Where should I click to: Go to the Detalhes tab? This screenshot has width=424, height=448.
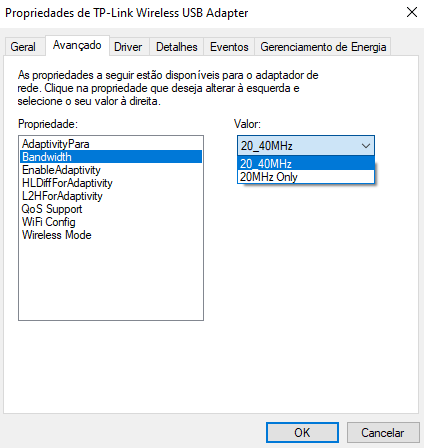177,47
